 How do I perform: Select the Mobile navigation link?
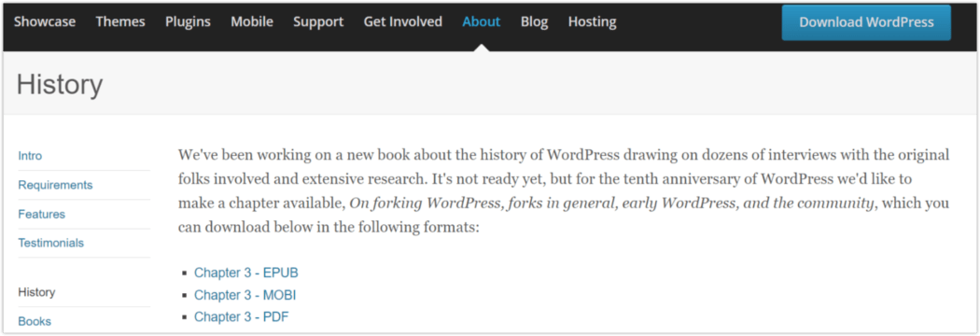tap(252, 21)
